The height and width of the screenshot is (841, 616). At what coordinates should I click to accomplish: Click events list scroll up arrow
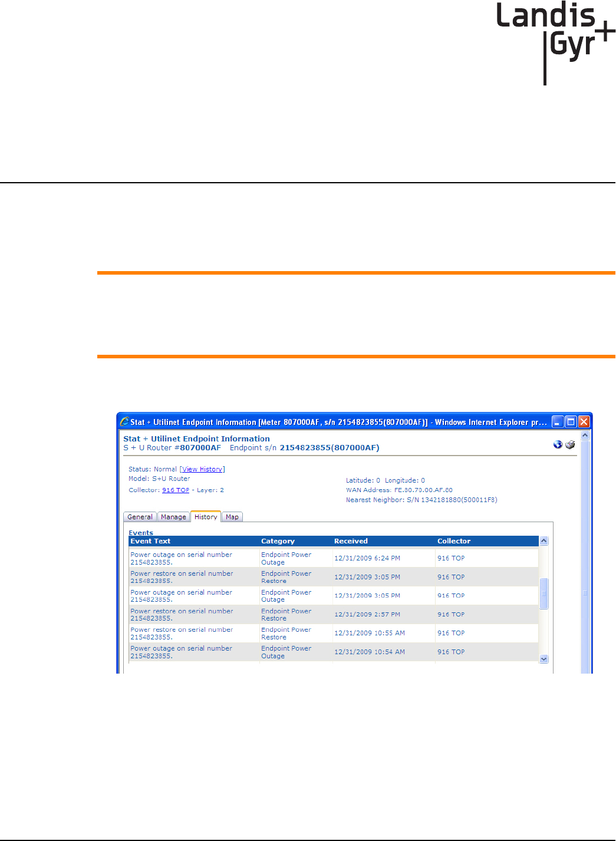point(544,540)
